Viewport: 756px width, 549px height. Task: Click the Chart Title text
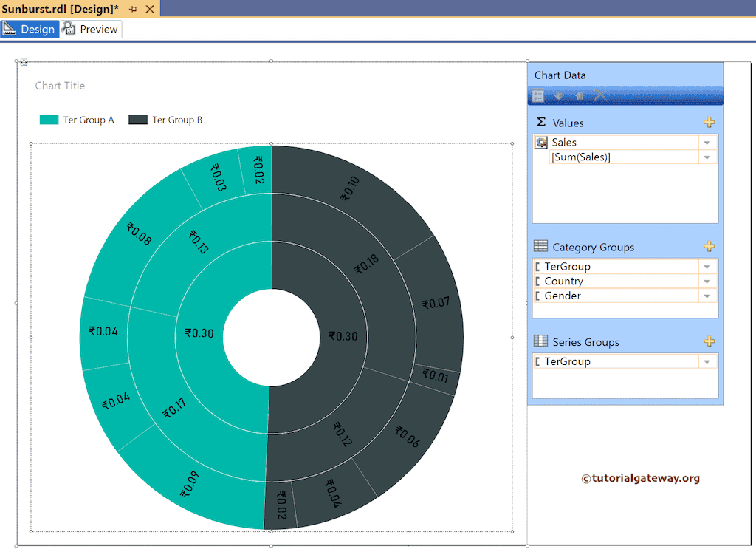(60, 86)
